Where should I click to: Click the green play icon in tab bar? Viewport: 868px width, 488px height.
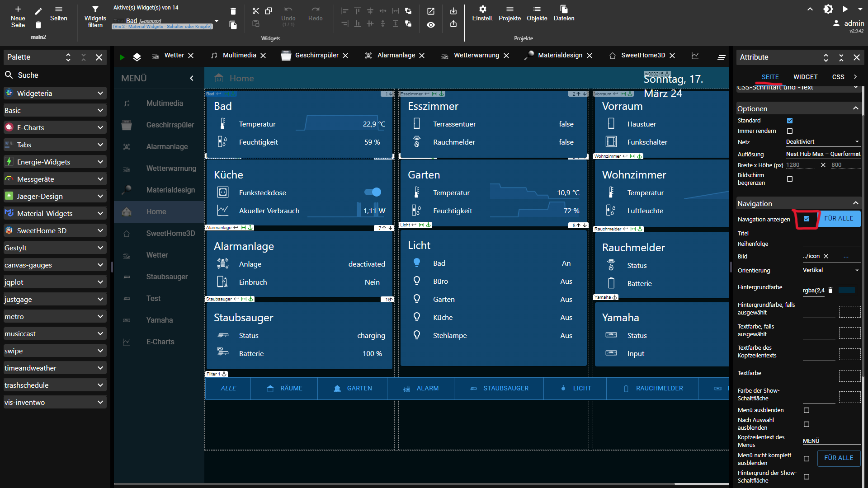point(122,57)
